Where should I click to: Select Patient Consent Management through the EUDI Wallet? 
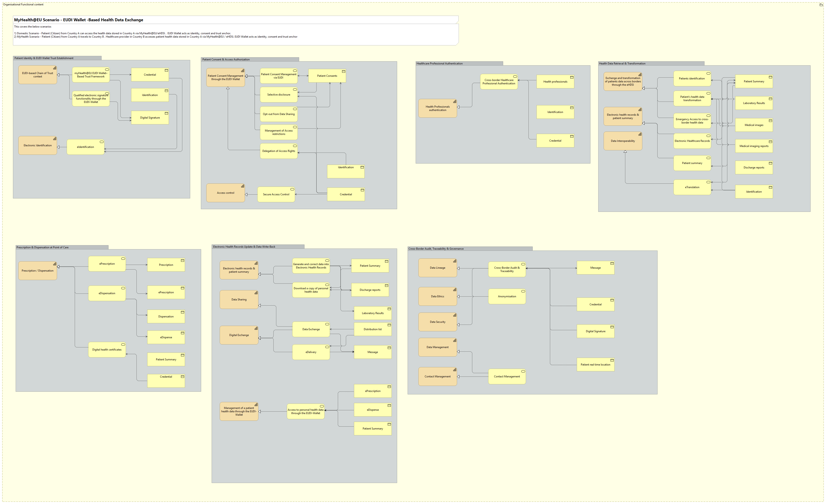click(x=226, y=77)
